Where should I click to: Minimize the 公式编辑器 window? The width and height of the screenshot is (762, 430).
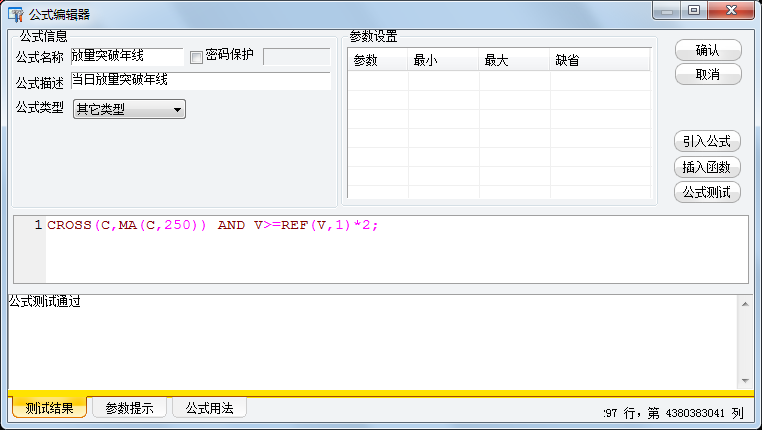click(x=667, y=10)
